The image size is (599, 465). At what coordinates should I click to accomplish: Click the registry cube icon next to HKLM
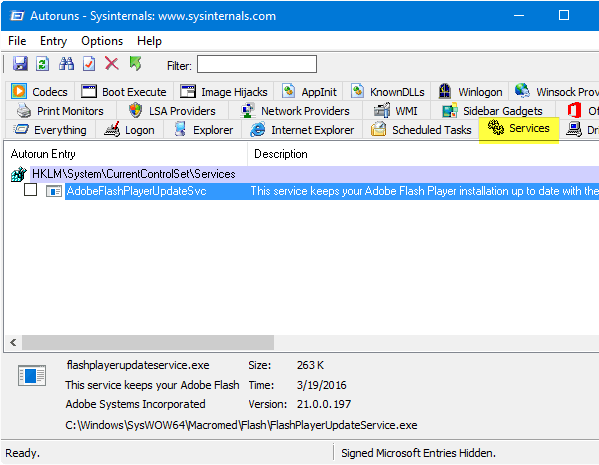(x=18, y=174)
